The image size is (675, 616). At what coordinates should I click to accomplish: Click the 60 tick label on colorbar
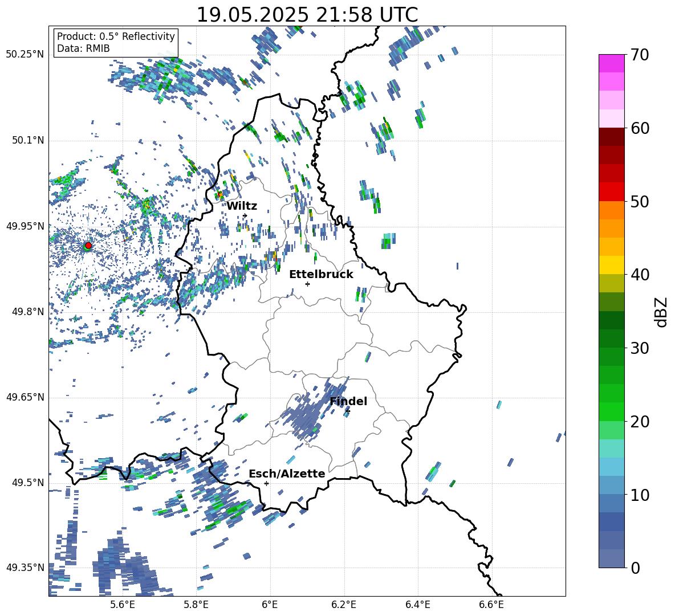(639, 128)
